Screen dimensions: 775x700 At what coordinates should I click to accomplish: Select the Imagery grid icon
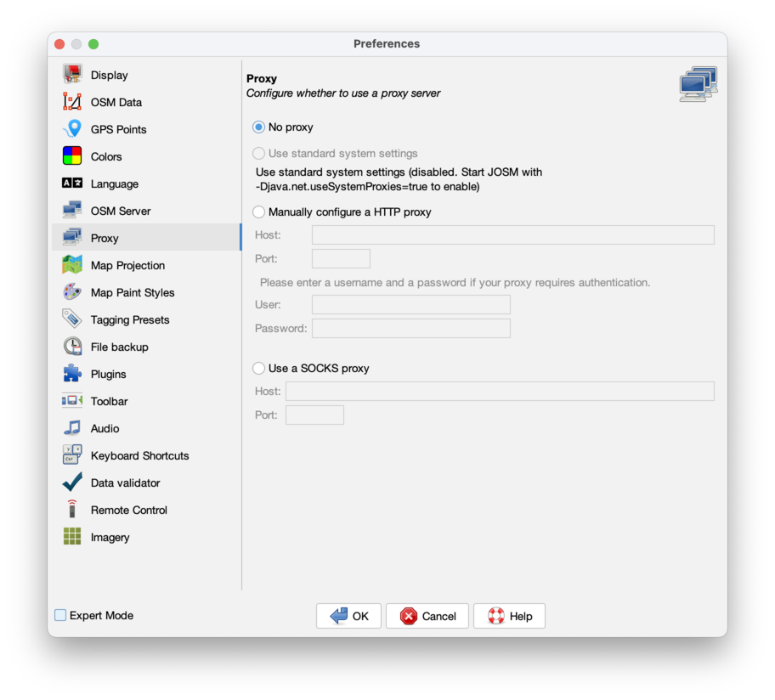click(x=71, y=537)
